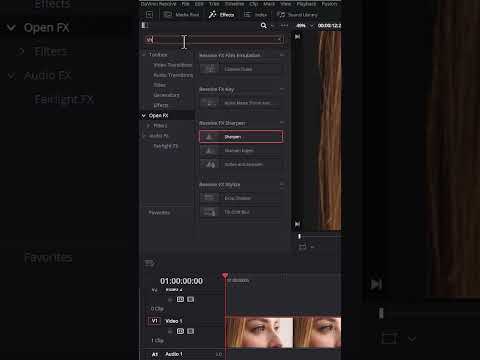Collapse the Open FX tree section
Viewport: 480px width, 360px height.
(144, 116)
